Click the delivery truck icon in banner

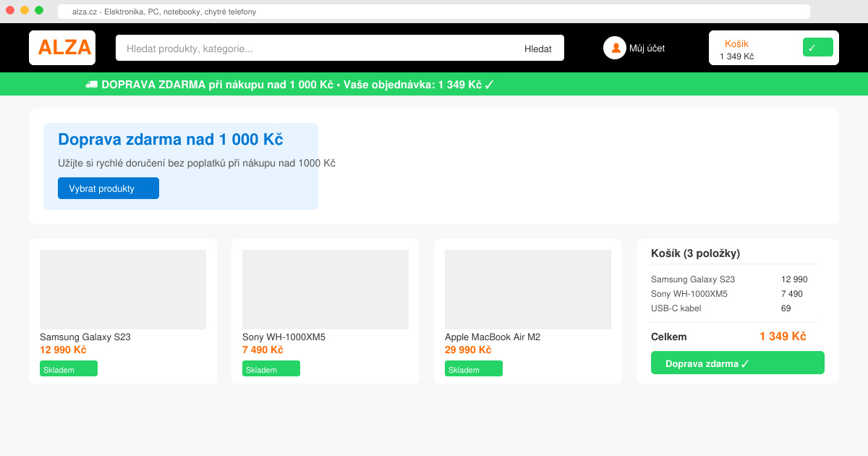click(x=91, y=85)
